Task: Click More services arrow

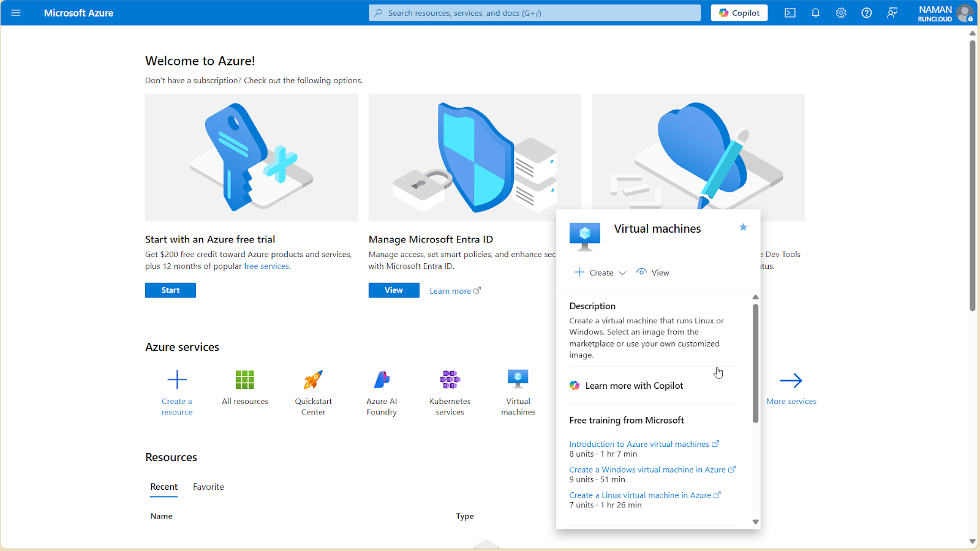Action: pos(791,381)
